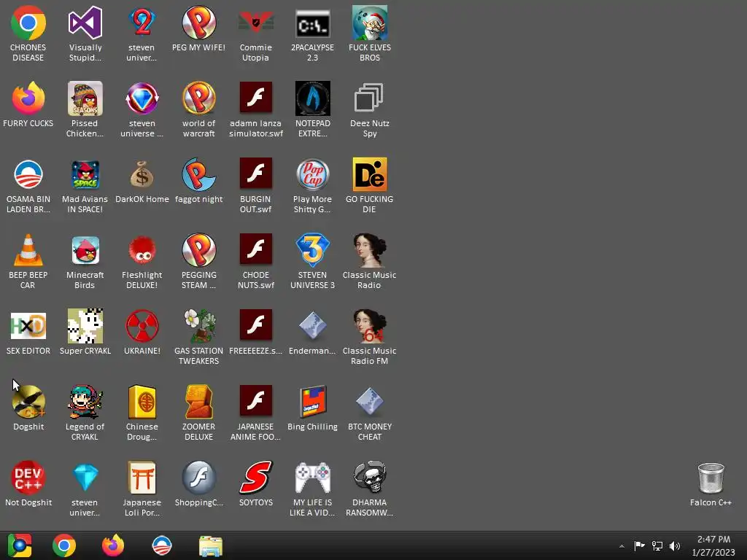Open the Super CRYAKL pixel icon

[x=85, y=332]
